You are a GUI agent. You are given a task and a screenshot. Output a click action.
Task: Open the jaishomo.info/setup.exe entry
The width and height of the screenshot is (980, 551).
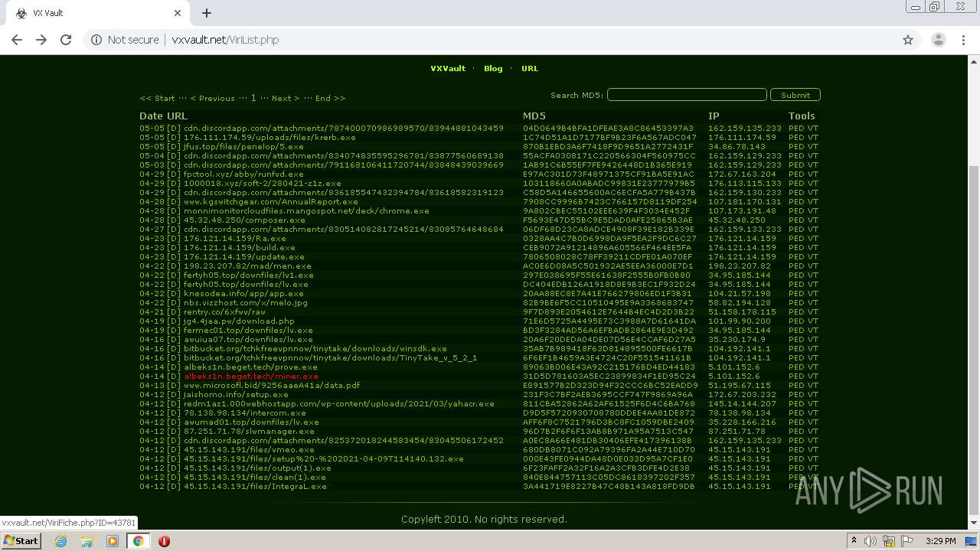click(236, 394)
